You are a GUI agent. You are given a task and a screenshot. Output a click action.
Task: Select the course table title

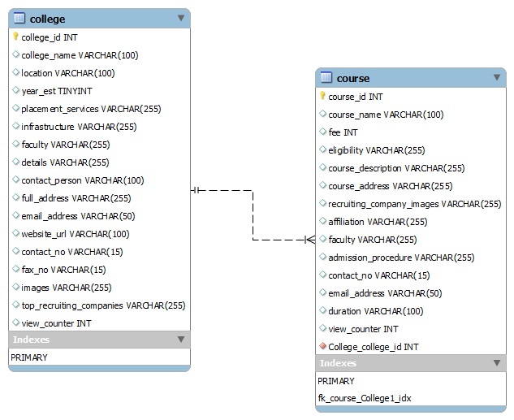353,79
